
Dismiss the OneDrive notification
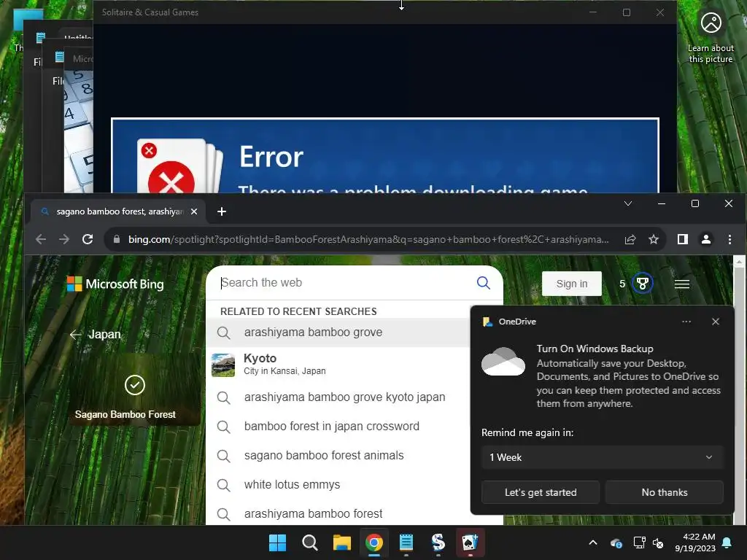pos(715,322)
